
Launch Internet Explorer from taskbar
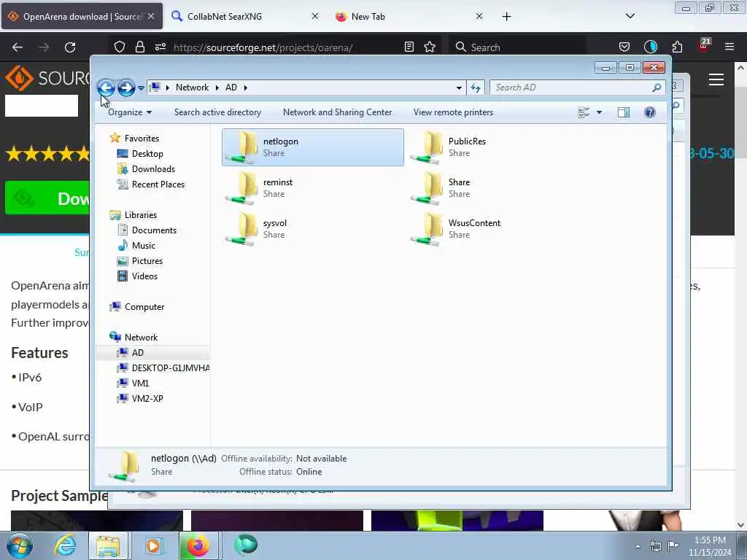click(65, 545)
